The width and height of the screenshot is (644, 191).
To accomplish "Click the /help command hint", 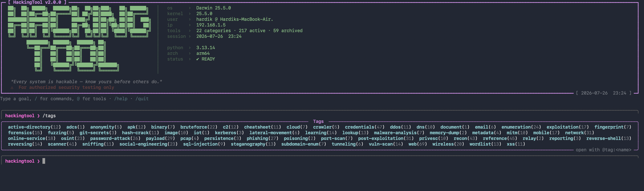I will (x=121, y=99).
